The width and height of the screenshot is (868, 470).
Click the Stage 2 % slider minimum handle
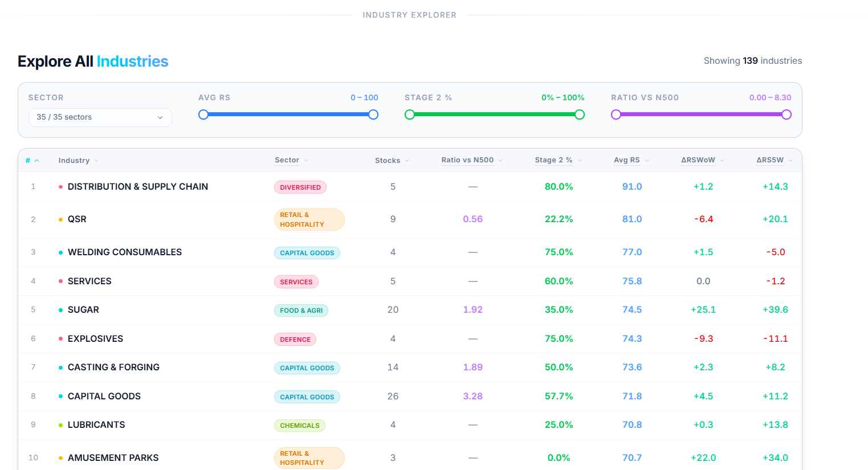click(x=410, y=115)
